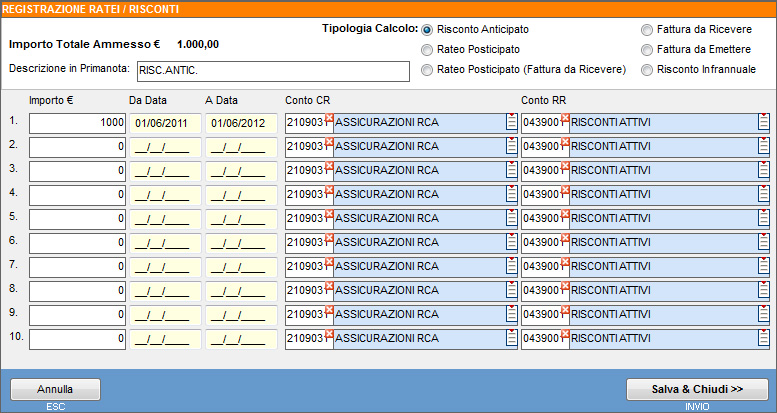Clear the Conto CR code in row 5

pyautogui.click(x=329, y=214)
